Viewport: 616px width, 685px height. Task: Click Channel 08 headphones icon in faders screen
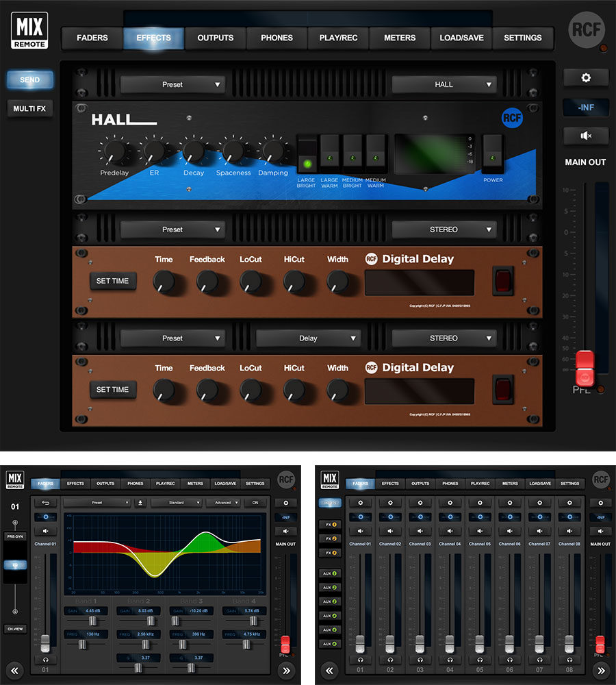point(569,660)
